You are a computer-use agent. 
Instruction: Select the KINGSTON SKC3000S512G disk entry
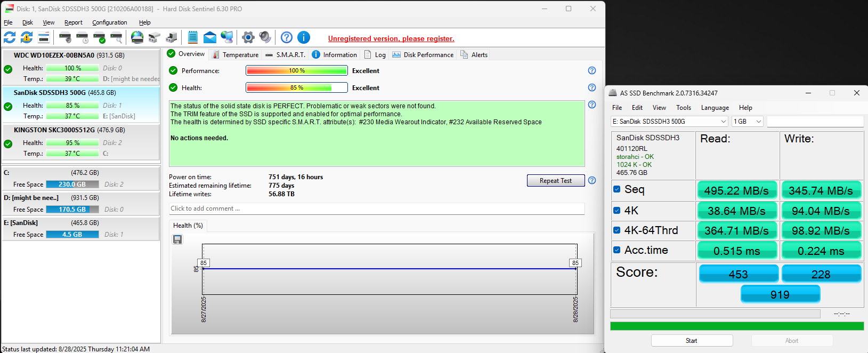click(x=81, y=142)
